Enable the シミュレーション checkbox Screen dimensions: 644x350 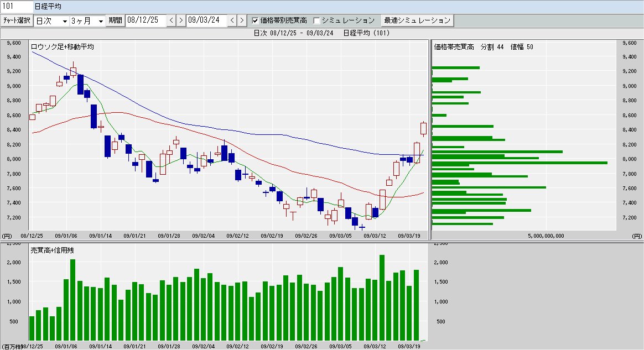tap(317, 20)
